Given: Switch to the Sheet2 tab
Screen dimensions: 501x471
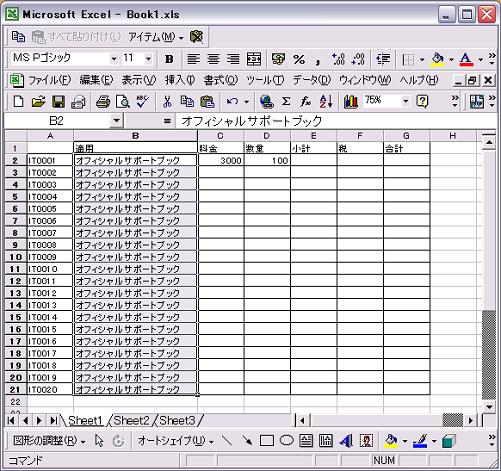Looking at the screenshot, I should [132, 421].
